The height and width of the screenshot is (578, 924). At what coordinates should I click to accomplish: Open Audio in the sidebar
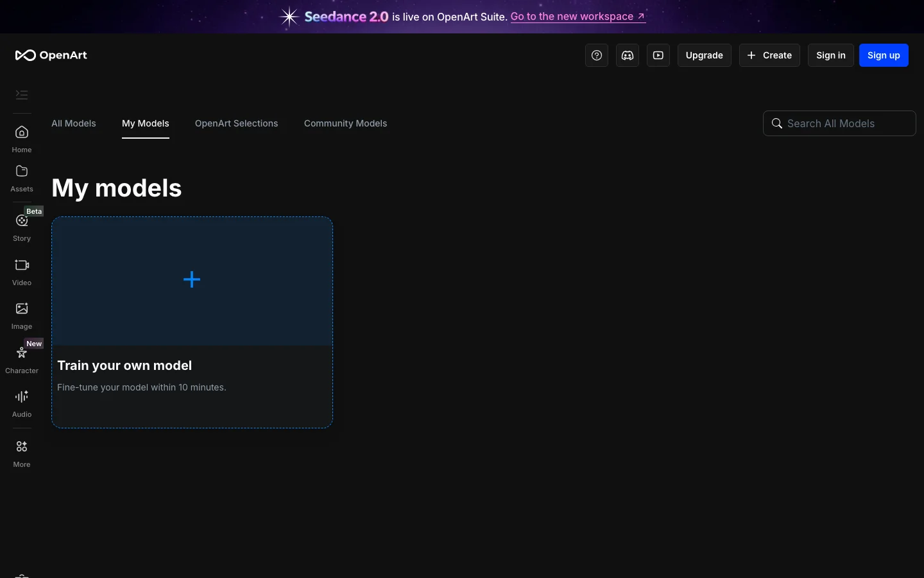click(22, 404)
